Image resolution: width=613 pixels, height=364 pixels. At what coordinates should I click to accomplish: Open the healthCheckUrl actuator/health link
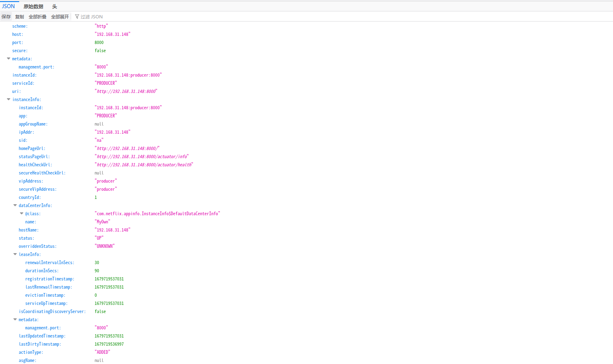click(144, 164)
